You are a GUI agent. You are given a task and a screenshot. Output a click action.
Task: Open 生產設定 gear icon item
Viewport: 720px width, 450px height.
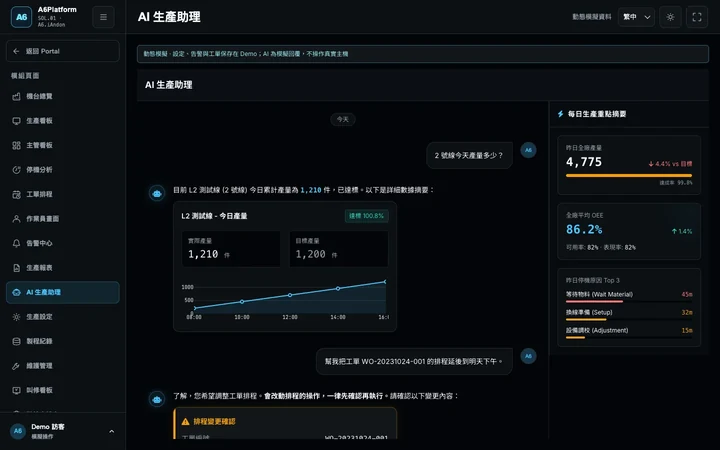[x=62, y=317]
